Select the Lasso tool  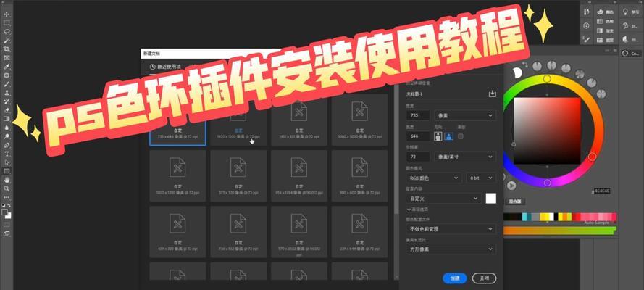7,32
